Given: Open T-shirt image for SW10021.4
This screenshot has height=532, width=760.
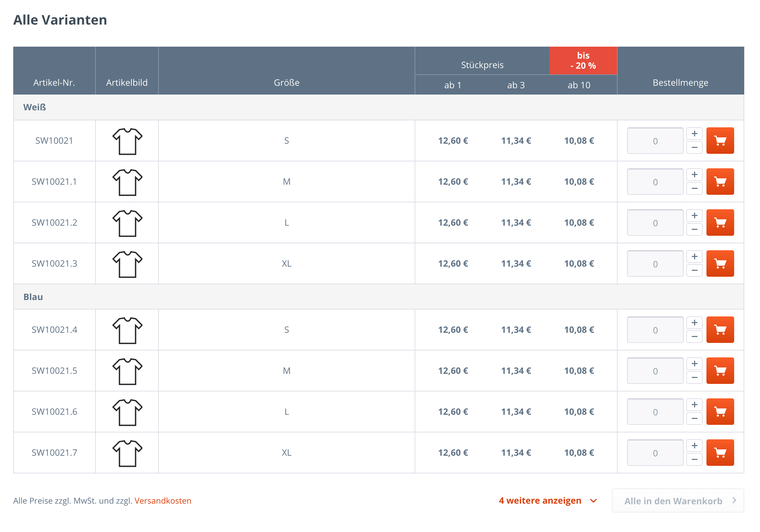Looking at the screenshot, I should pos(127,330).
